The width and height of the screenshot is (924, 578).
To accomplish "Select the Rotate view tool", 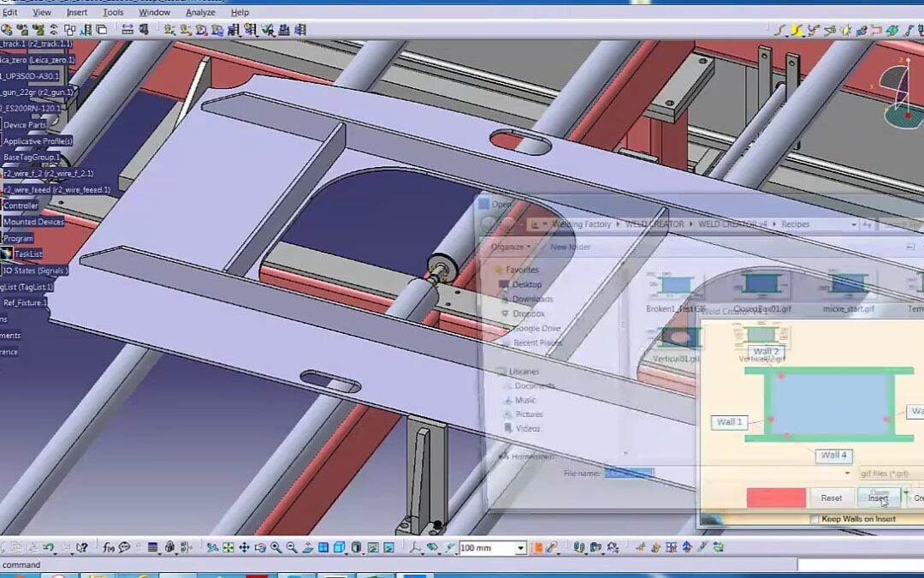I will pyautogui.click(x=260, y=548).
